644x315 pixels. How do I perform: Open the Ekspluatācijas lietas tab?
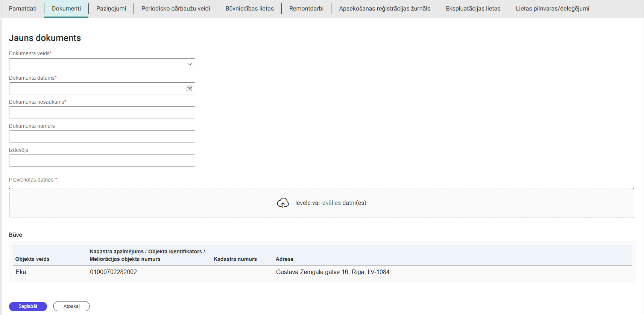point(473,9)
